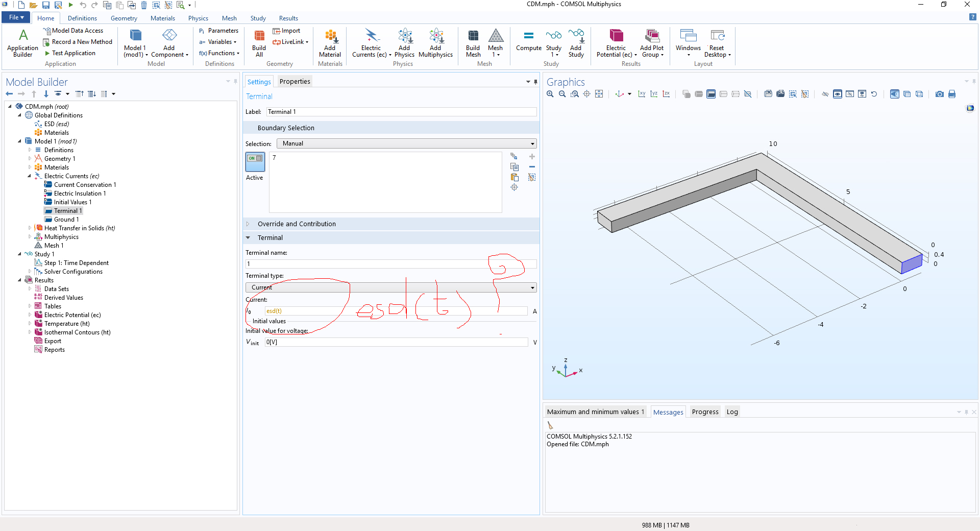Click the Zoom Extents icon in Graphics
This screenshot has width=980, height=531.
(x=599, y=94)
